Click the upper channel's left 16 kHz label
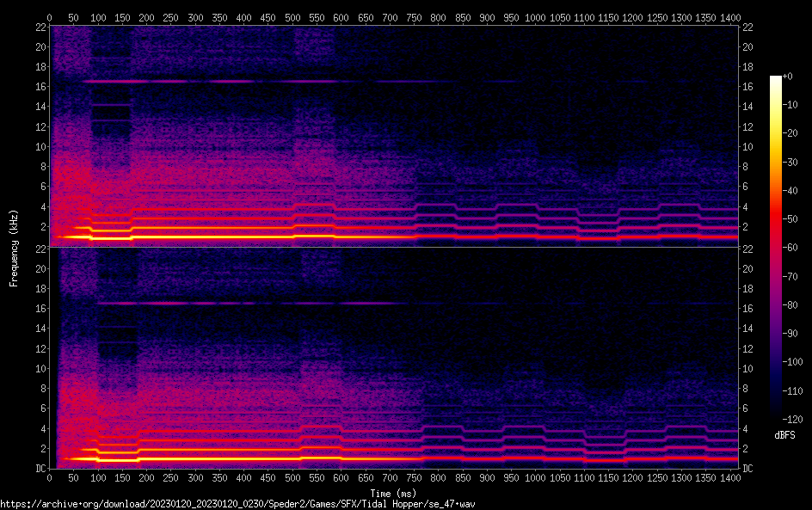The height and width of the screenshot is (510, 812). [x=39, y=87]
